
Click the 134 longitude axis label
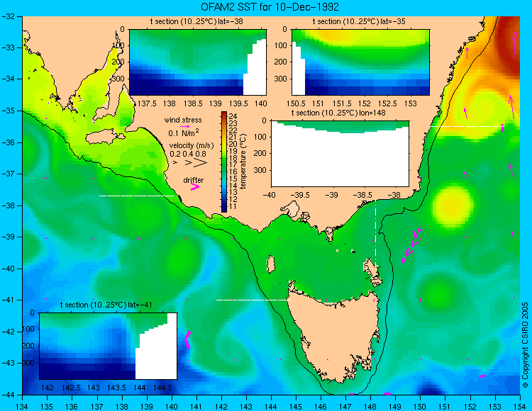(x=23, y=406)
